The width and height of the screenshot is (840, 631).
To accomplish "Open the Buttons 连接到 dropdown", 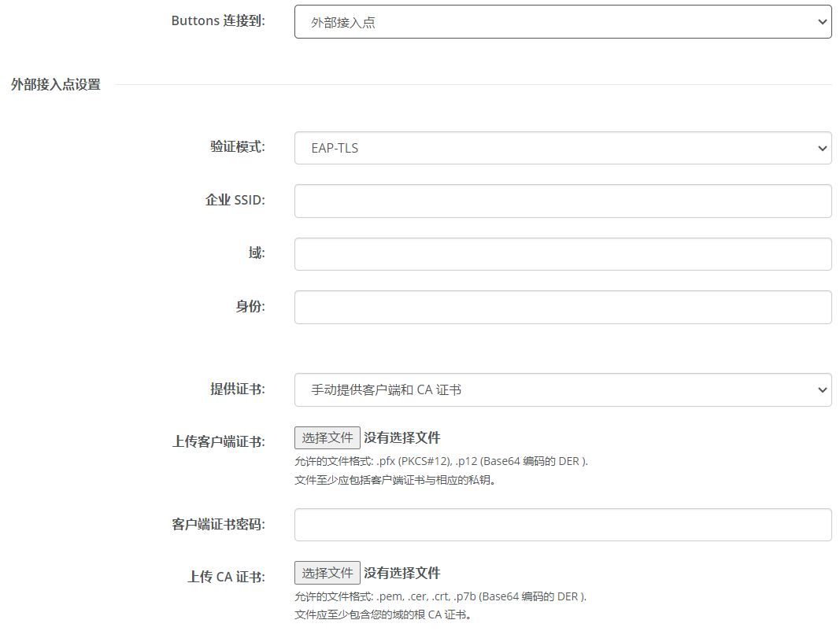I will 563,22.
